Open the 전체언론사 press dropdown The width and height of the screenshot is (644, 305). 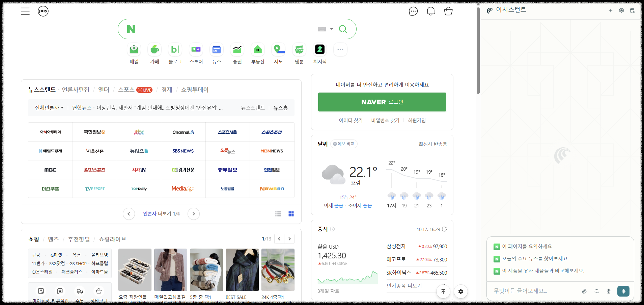coord(49,107)
